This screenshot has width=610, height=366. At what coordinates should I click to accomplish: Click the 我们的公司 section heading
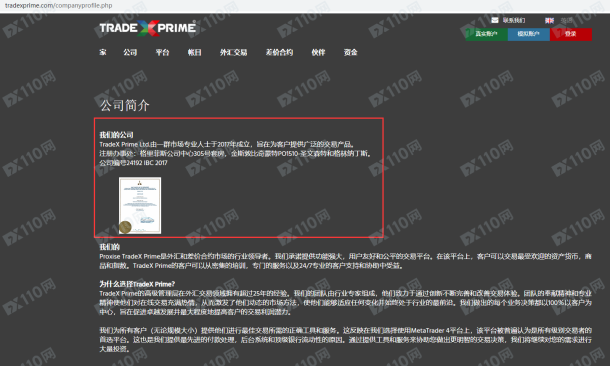tap(116, 135)
